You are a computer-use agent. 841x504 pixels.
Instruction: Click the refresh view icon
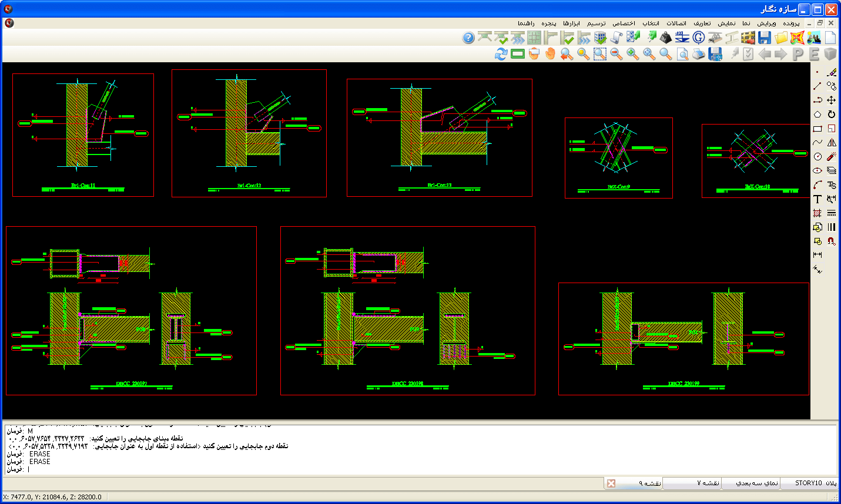pos(501,54)
